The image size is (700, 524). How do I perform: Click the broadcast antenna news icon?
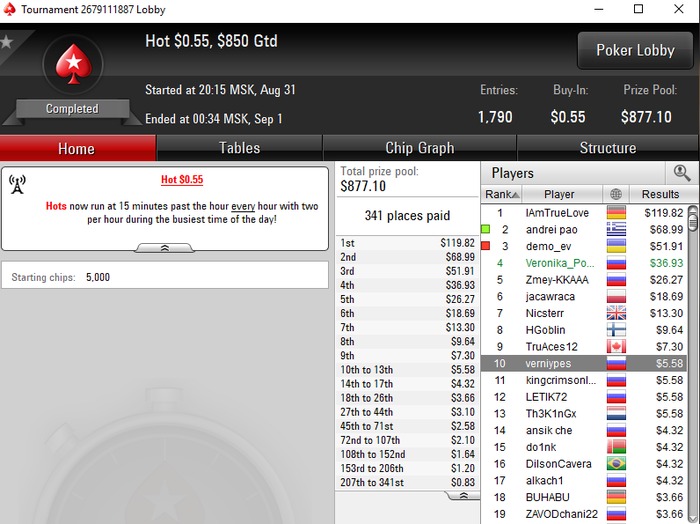[x=17, y=185]
